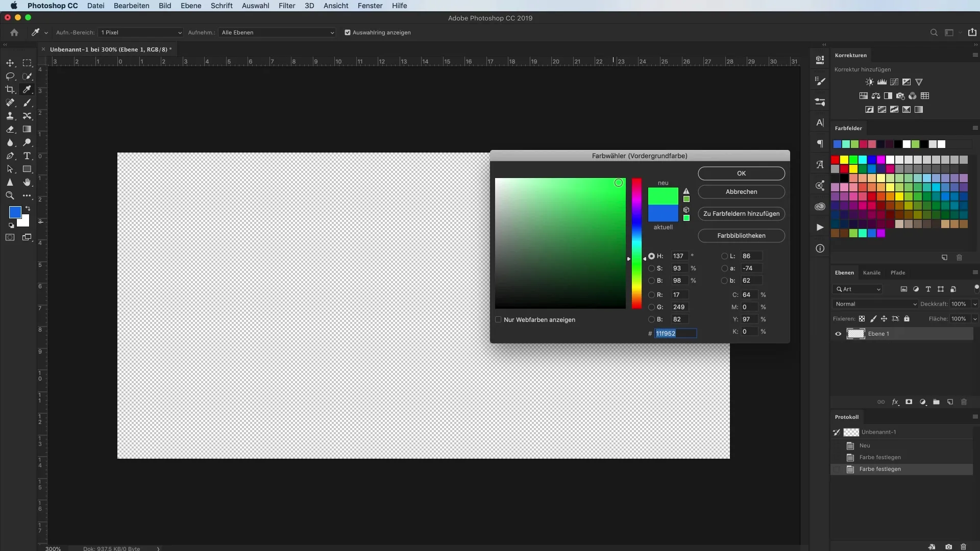The width and height of the screenshot is (980, 551).
Task: Select the Crop tool
Action: (x=10, y=89)
